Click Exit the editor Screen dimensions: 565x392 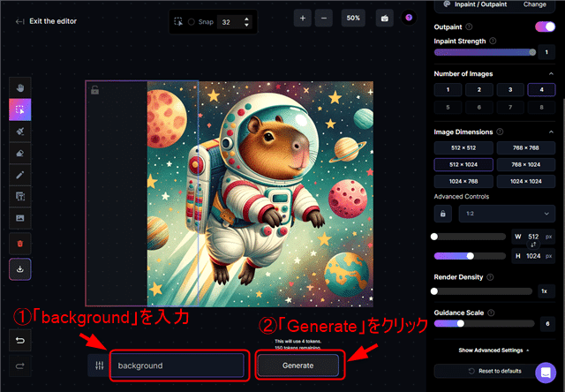point(53,21)
